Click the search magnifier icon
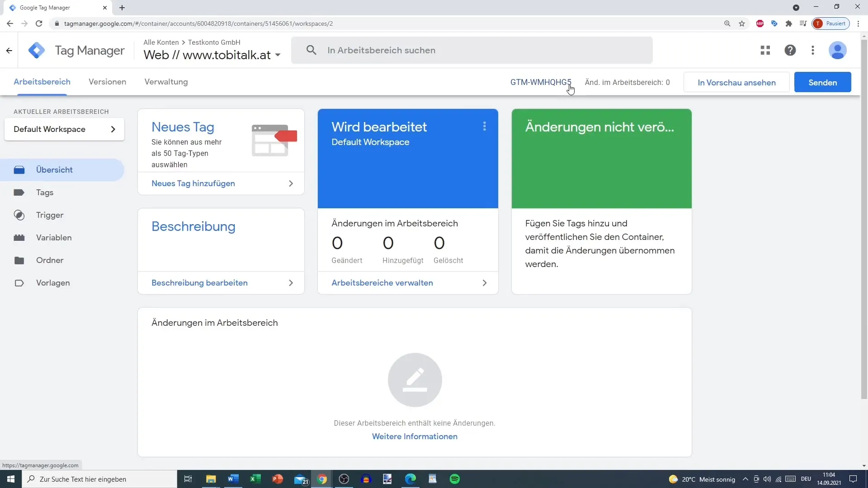 pyautogui.click(x=311, y=50)
